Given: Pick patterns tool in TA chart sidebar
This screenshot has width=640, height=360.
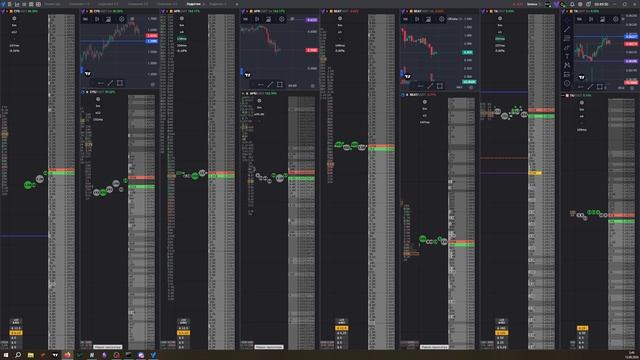Looking at the screenshot, I should pyautogui.click(x=567, y=65).
